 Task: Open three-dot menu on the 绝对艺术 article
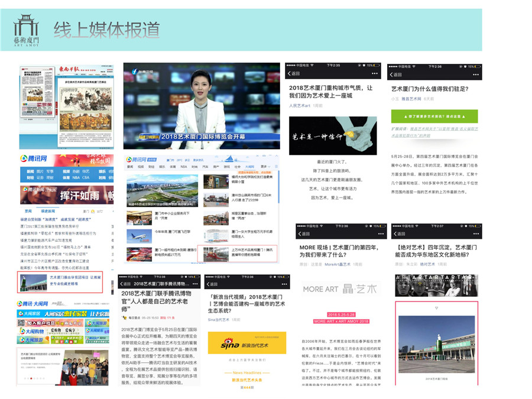click(475, 235)
